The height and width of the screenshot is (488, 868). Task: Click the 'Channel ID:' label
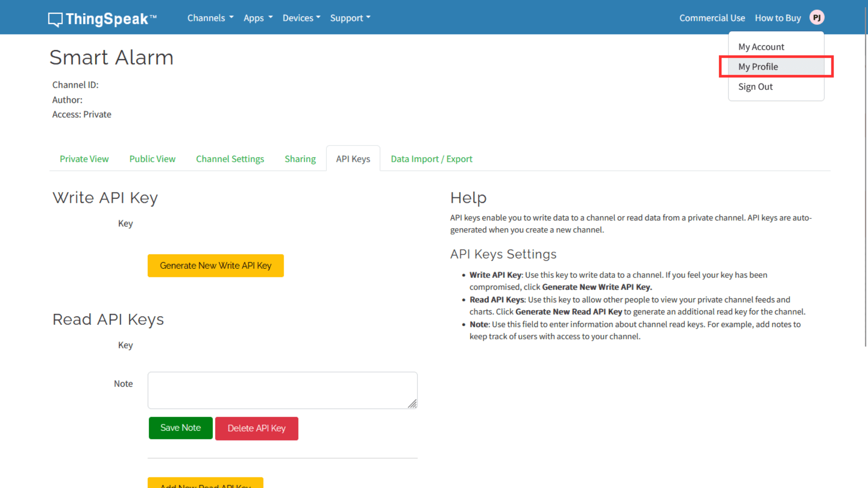pos(75,85)
